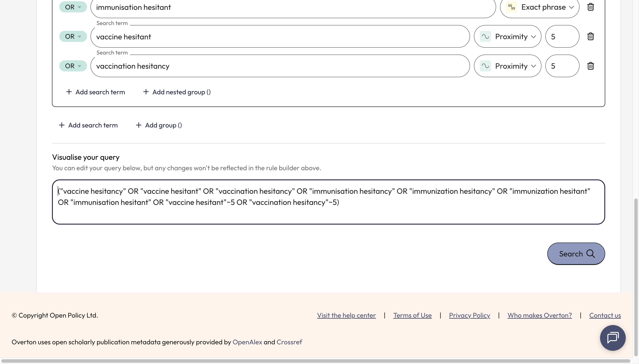Image resolution: width=639 pixels, height=364 pixels.
Task: Edit the vaccination hesitancy term field
Action: click(x=280, y=66)
